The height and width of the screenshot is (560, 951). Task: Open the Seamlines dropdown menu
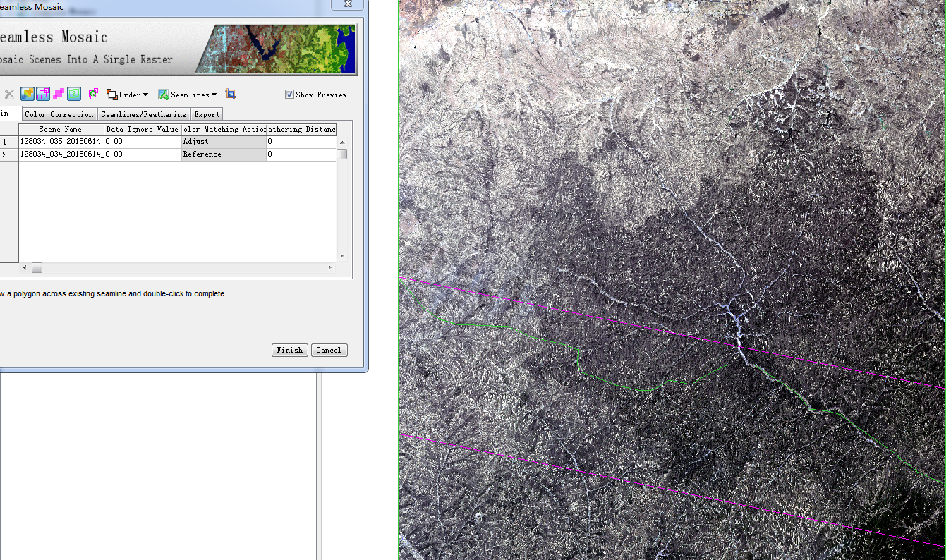pos(188,95)
